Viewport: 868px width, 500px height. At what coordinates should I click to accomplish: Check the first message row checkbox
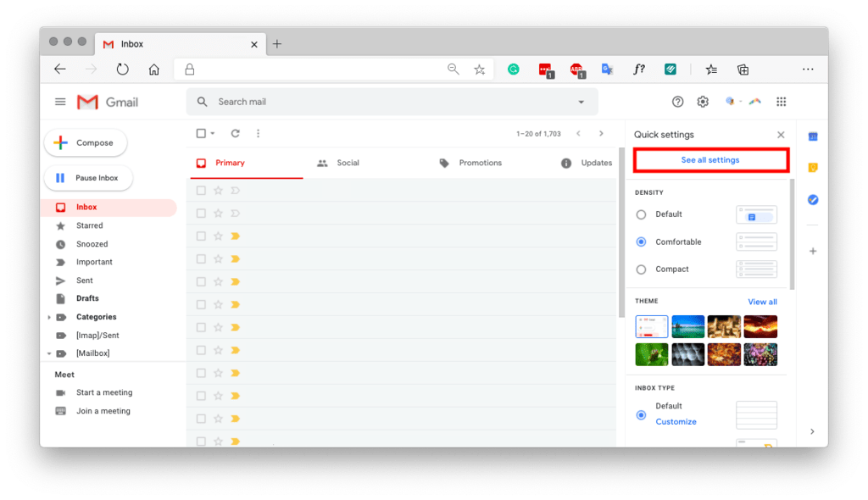[x=201, y=191]
